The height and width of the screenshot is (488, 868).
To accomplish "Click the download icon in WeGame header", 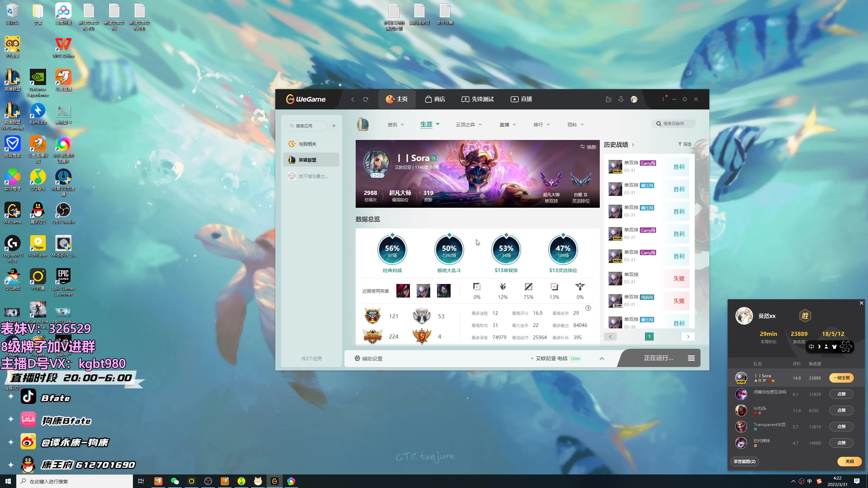I will (621, 99).
